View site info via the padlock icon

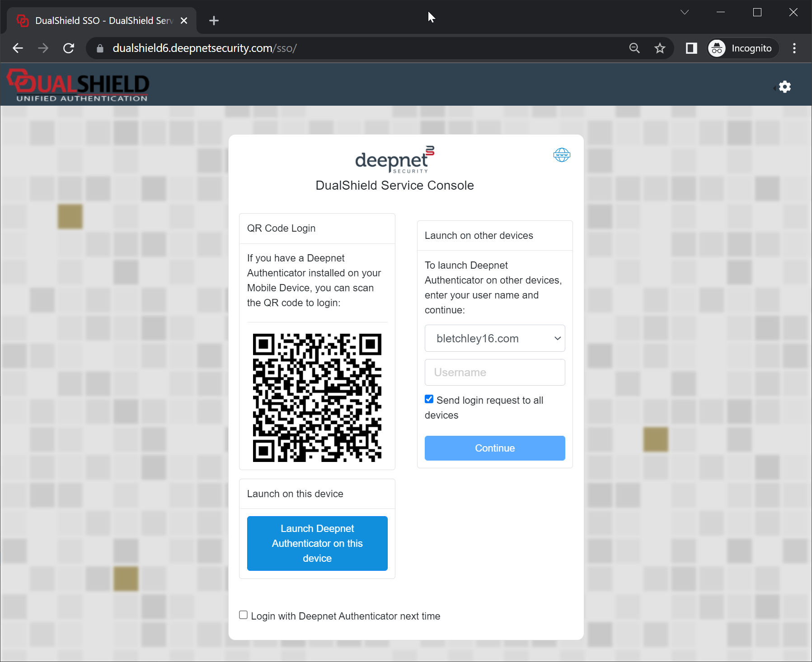(100, 48)
